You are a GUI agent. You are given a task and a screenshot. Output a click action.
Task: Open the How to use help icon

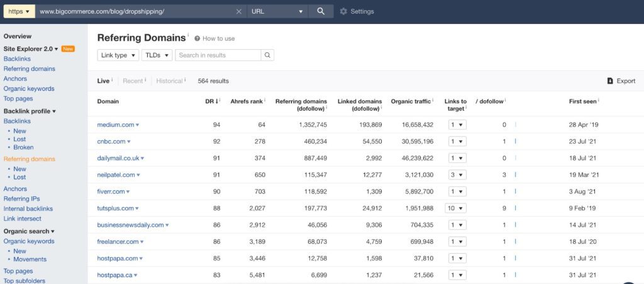tap(197, 38)
